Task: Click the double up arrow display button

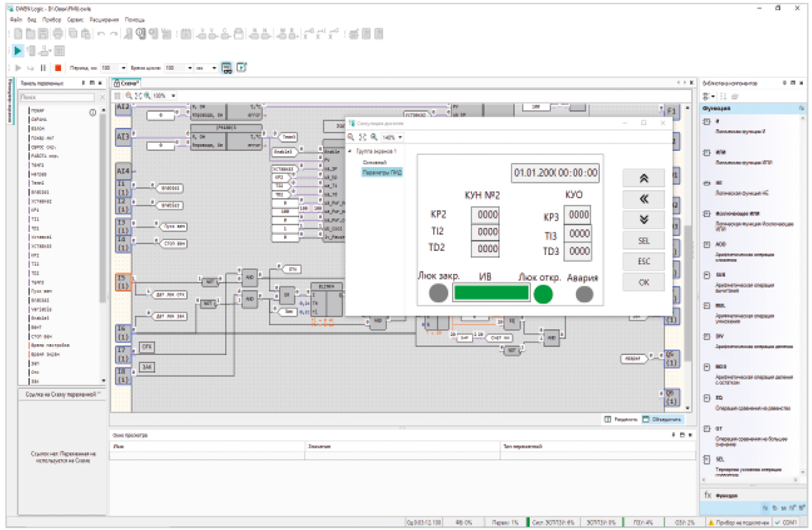Action: point(643,178)
